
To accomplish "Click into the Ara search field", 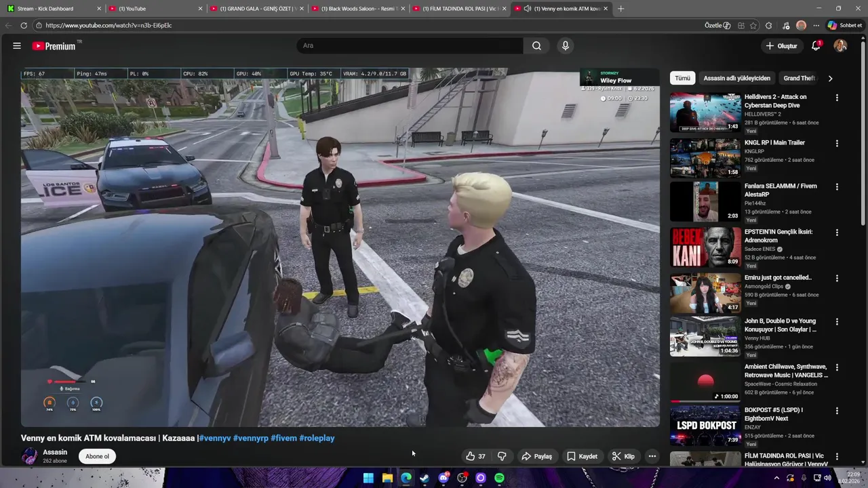I will click(x=410, y=46).
